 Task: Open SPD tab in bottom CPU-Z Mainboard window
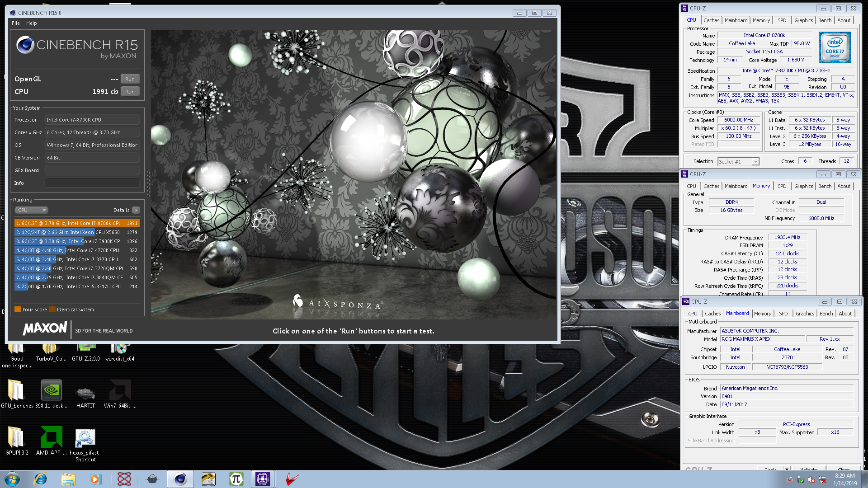click(783, 314)
